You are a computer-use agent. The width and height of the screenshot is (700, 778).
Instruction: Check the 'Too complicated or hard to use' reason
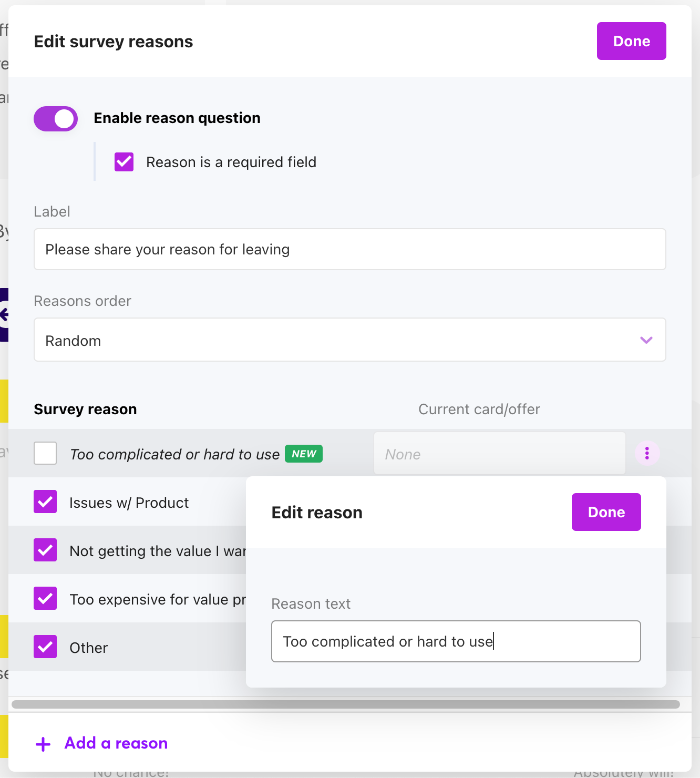45,453
